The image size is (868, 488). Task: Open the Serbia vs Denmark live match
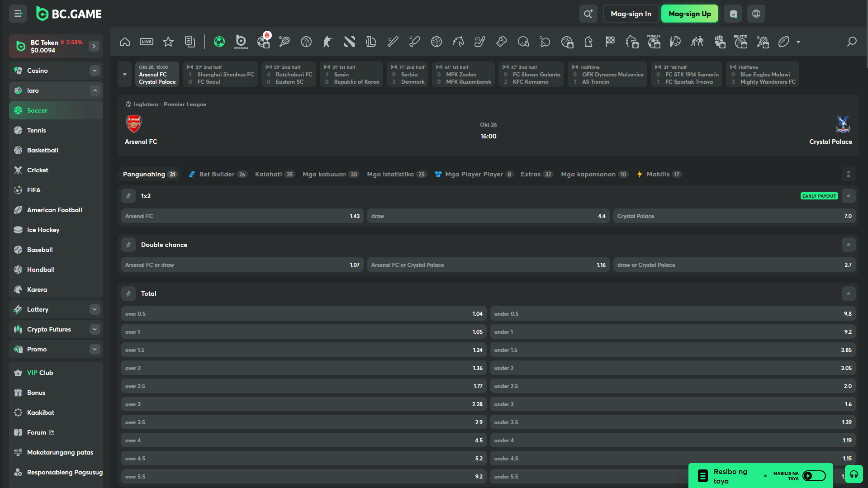tap(408, 74)
